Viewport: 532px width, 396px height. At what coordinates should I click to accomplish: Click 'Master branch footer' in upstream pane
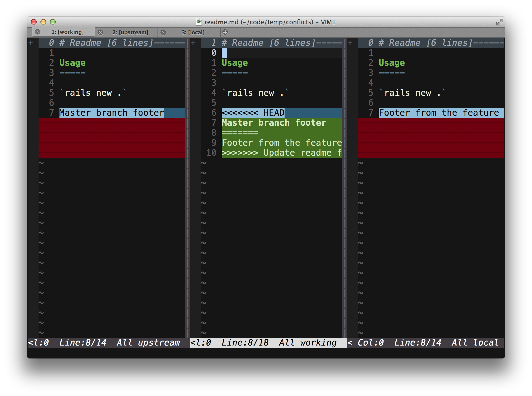click(x=112, y=113)
